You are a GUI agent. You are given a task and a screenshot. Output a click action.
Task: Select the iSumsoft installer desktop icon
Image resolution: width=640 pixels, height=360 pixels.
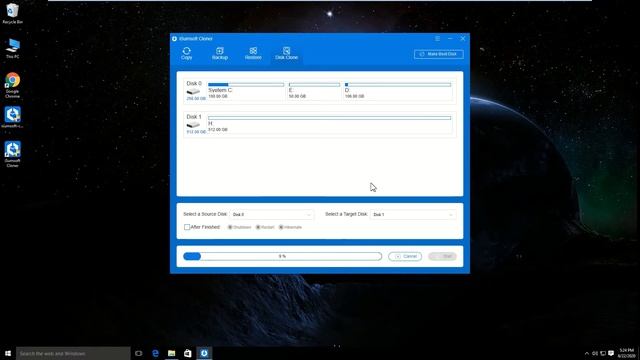(x=13, y=118)
